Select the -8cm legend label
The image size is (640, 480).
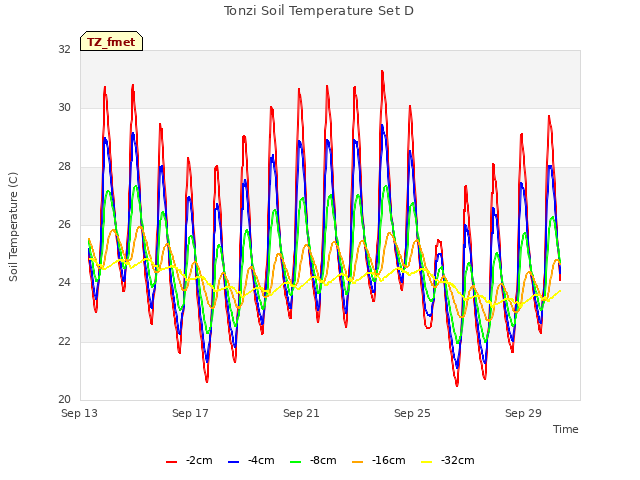(323, 460)
